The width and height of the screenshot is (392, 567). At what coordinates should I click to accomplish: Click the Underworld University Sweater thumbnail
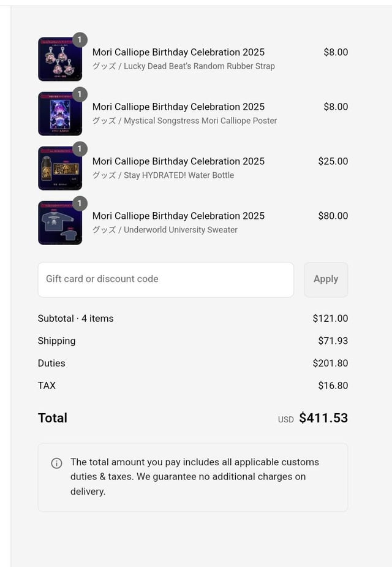59,223
